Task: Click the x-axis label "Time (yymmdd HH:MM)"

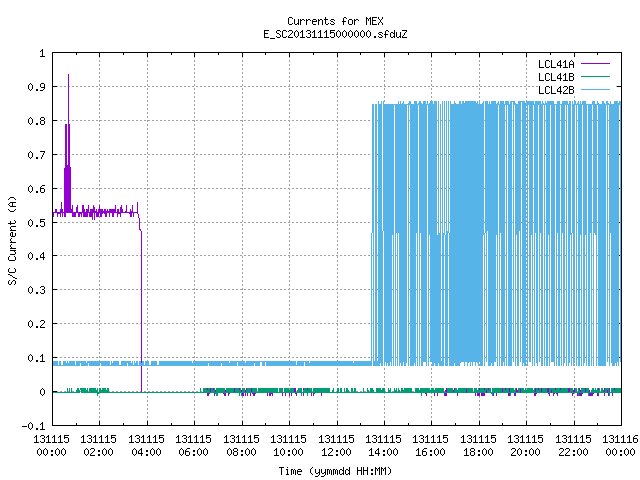Action: (335, 471)
